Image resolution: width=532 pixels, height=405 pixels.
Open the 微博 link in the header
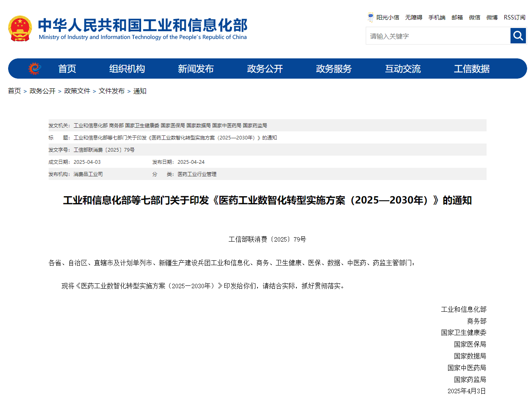492,17
